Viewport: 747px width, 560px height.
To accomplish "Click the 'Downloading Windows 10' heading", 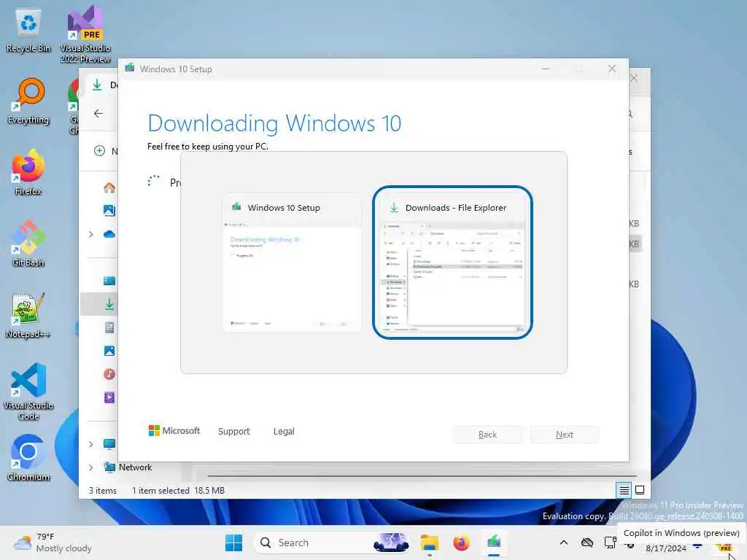I will [x=274, y=123].
